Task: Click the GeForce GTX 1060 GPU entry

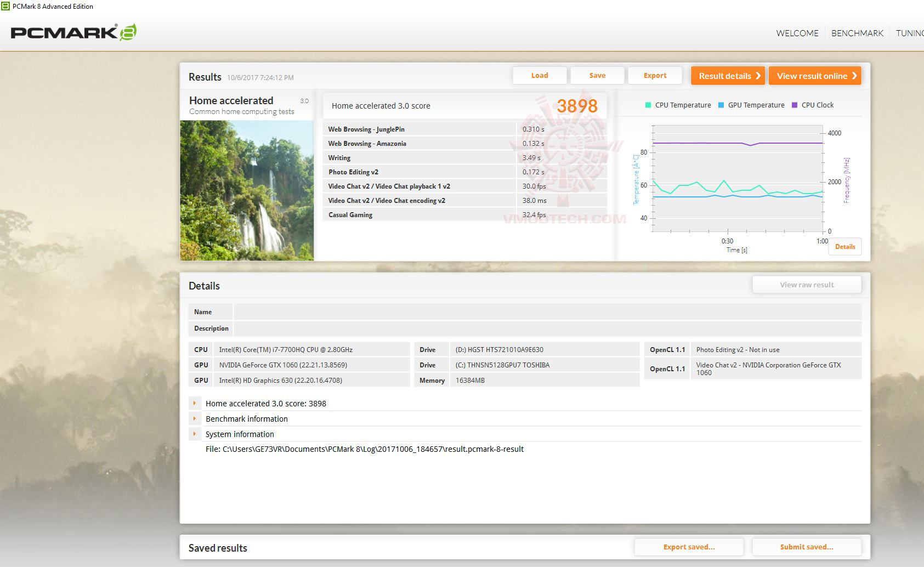Action: coord(311,365)
